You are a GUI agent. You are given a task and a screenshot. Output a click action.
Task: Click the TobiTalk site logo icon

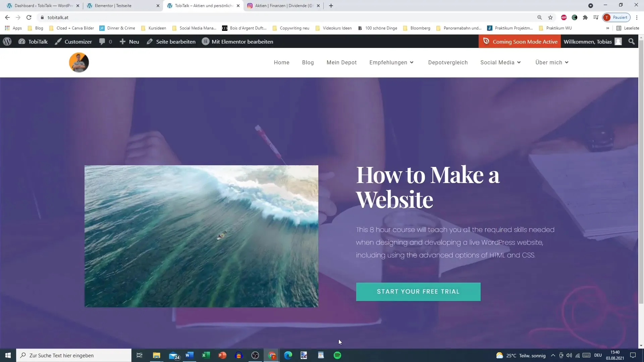79,62
